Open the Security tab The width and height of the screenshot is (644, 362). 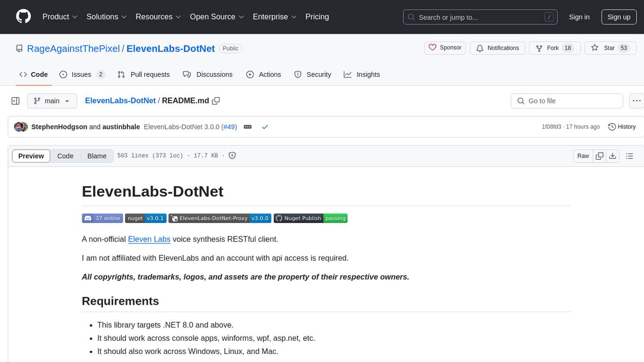[313, 74]
